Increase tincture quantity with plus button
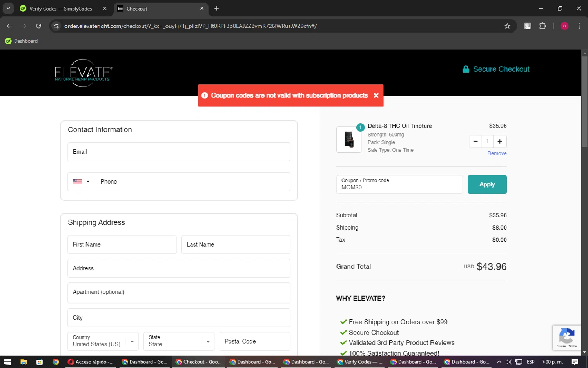This screenshot has width=588, height=368. tap(499, 141)
